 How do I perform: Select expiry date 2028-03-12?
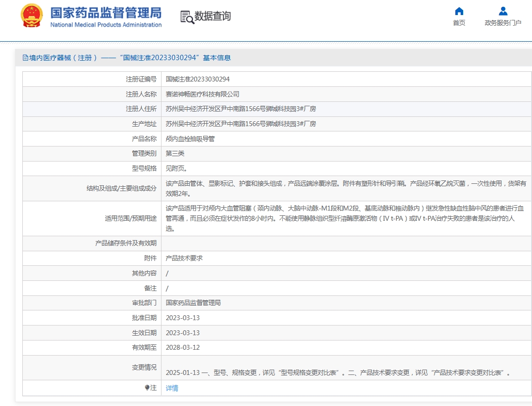click(182, 347)
